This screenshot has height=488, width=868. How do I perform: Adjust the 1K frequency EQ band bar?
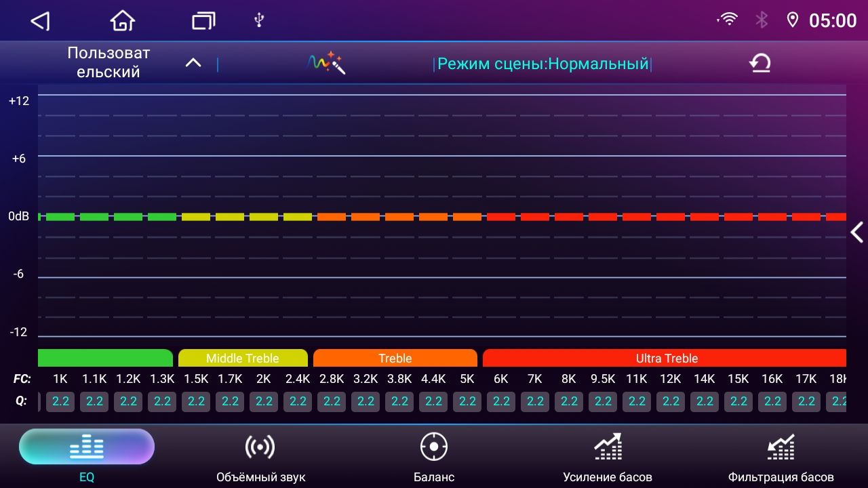click(60, 216)
